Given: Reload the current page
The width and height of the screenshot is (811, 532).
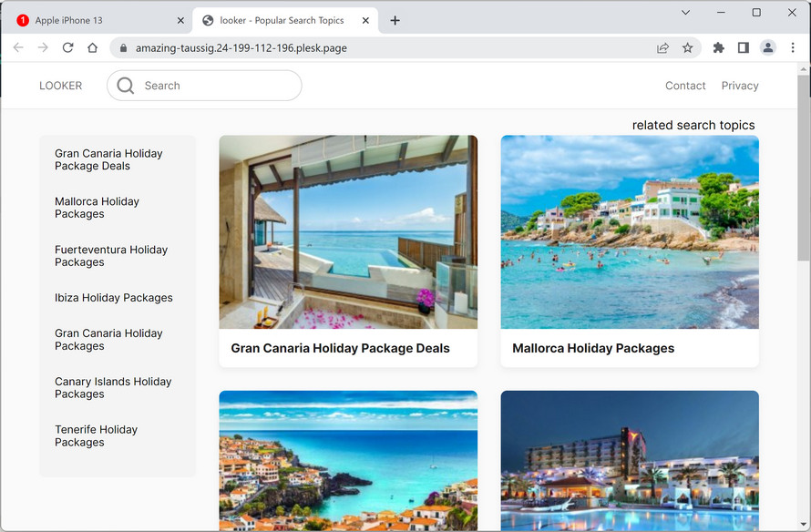Looking at the screenshot, I should tap(67, 47).
